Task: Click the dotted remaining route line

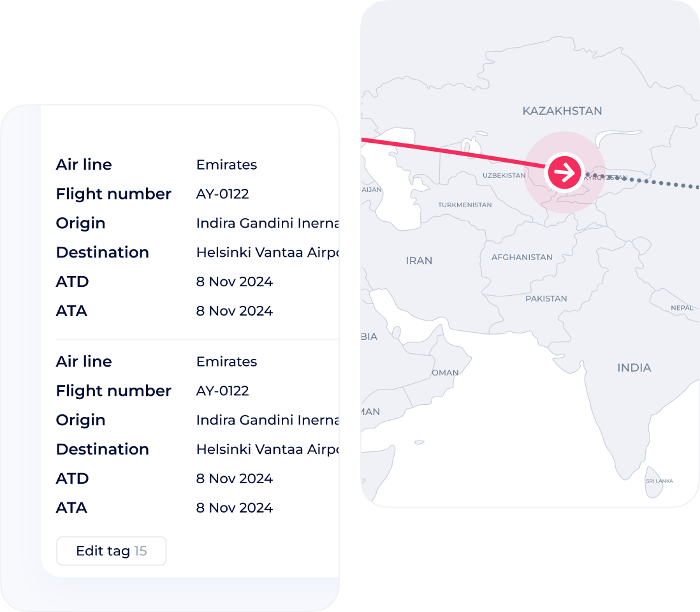Action: 642,180
